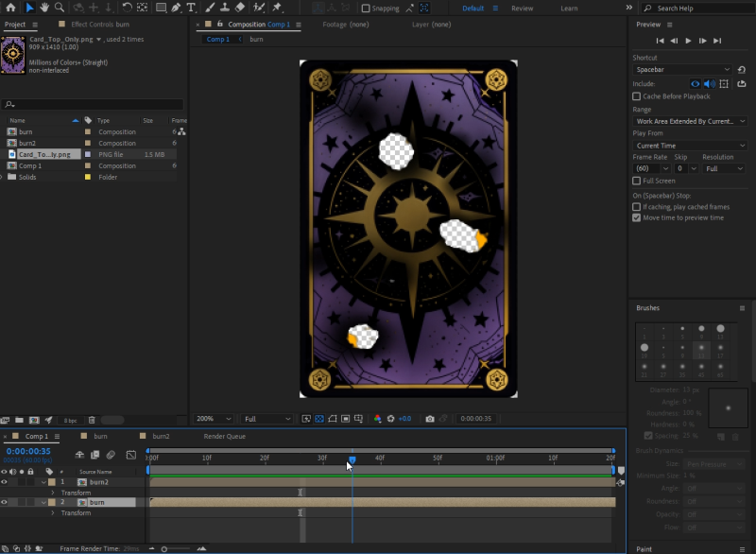Select the Eraser tool
756x554 pixels.
tap(240, 8)
